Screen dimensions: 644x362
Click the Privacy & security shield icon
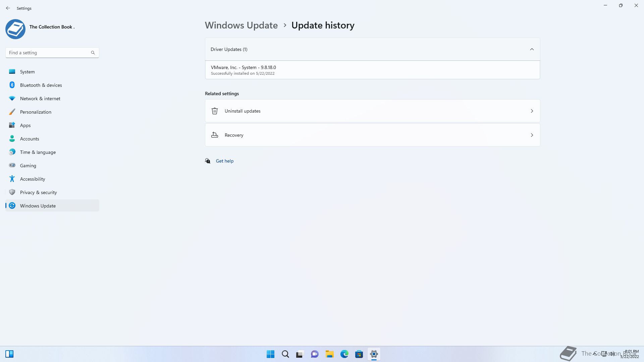pyautogui.click(x=12, y=192)
